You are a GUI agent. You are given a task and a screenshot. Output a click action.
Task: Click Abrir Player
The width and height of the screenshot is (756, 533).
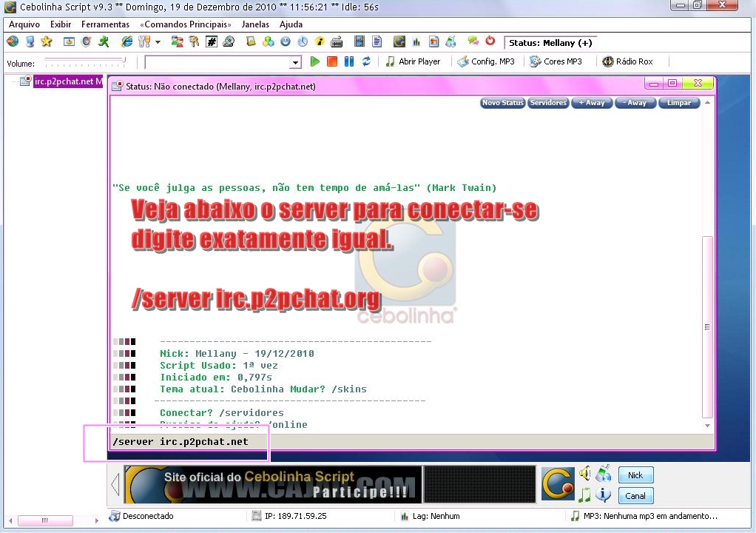tap(414, 61)
